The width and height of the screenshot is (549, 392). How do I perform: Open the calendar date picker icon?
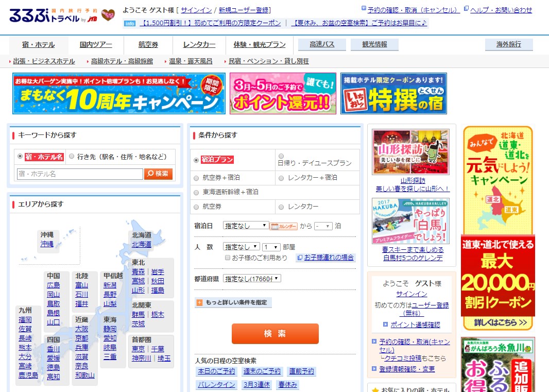[x=284, y=226]
